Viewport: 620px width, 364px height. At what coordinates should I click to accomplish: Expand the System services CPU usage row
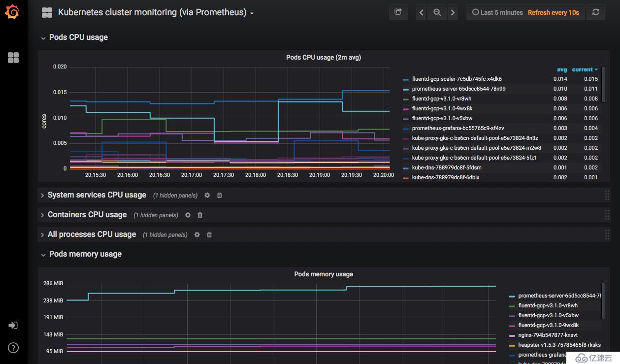[97, 195]
